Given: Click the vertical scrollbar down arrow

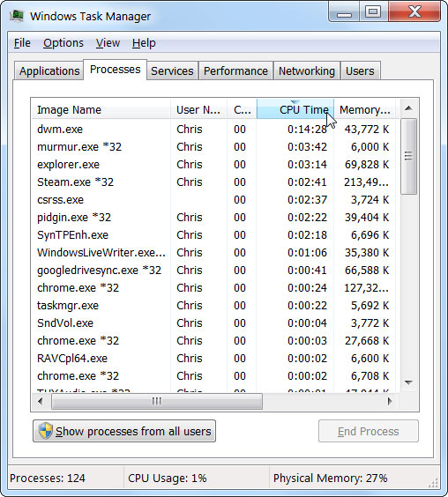Looking at the screenshot, I should tap(408, 382).
